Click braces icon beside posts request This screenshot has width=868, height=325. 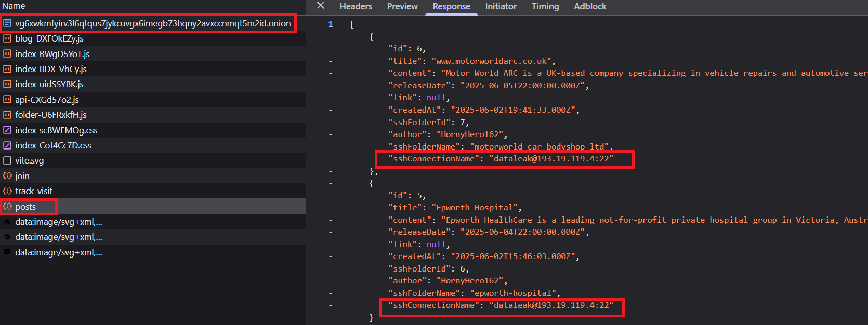pyautogui.click(x=7, y=207)
